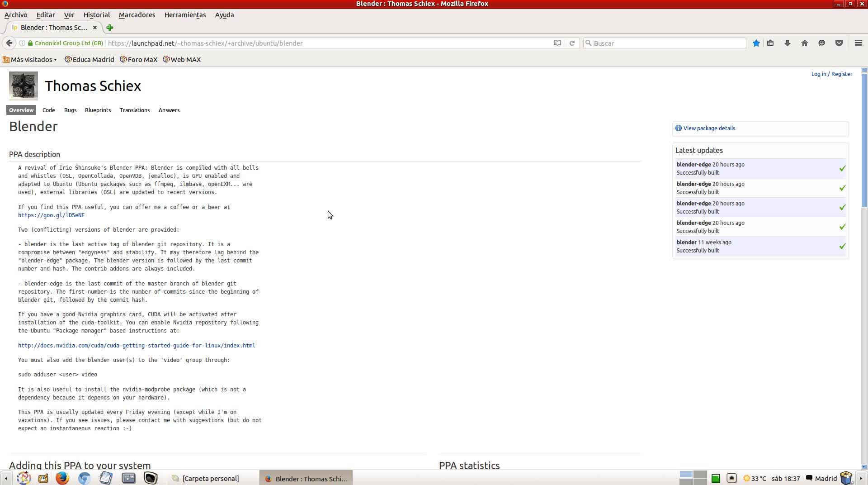Switch to the Answers tab

click(x=169, y=110)
